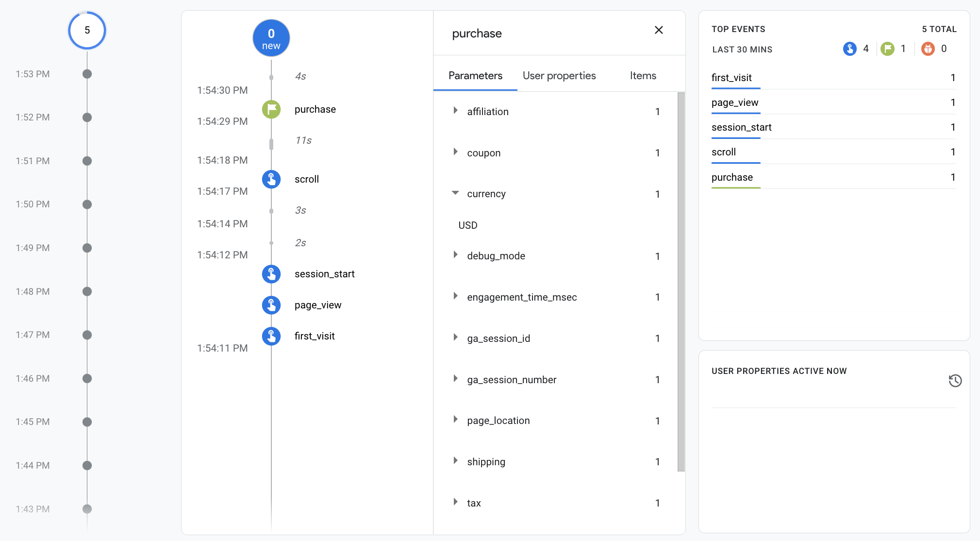This screenshot has width=980, height=541.
Task: Collapse the currency parameter row
Action: click(x=455, y=193)
